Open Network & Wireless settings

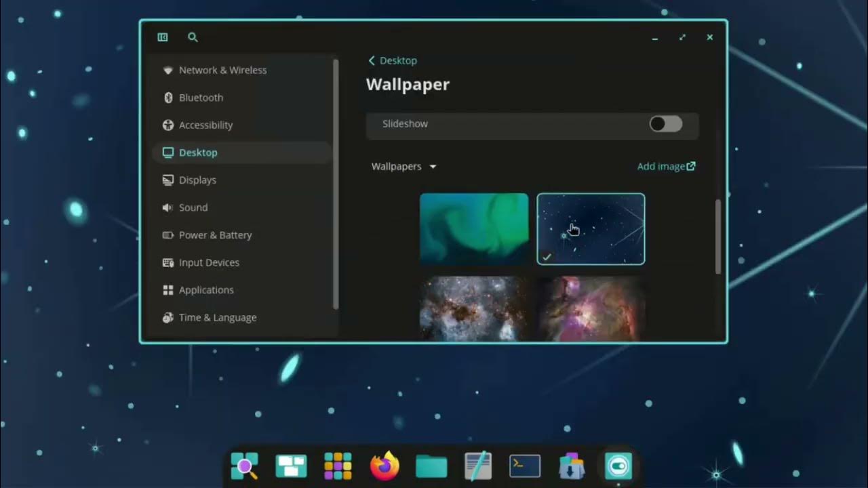[222, 70]
